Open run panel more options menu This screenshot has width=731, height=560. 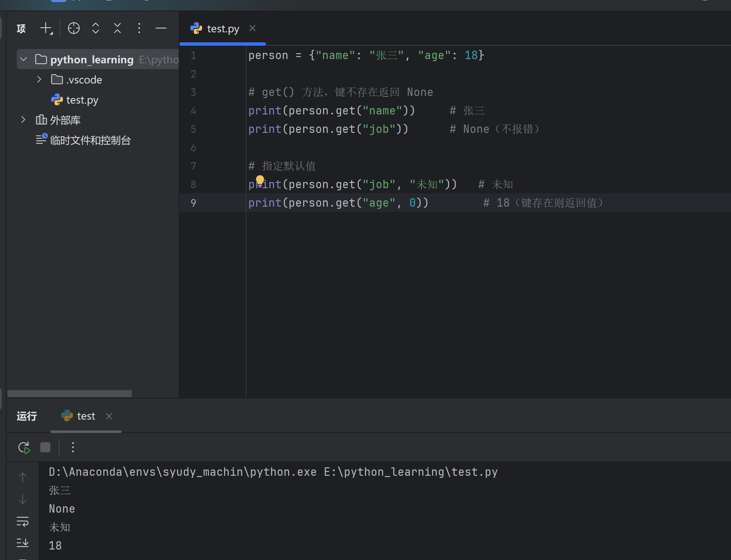[73, 448]
